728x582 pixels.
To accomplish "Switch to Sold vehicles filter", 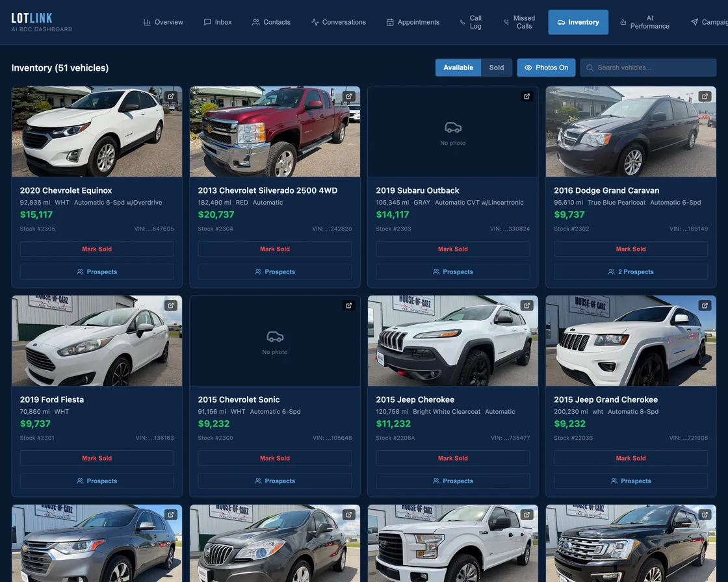I will tap(497, 68).
